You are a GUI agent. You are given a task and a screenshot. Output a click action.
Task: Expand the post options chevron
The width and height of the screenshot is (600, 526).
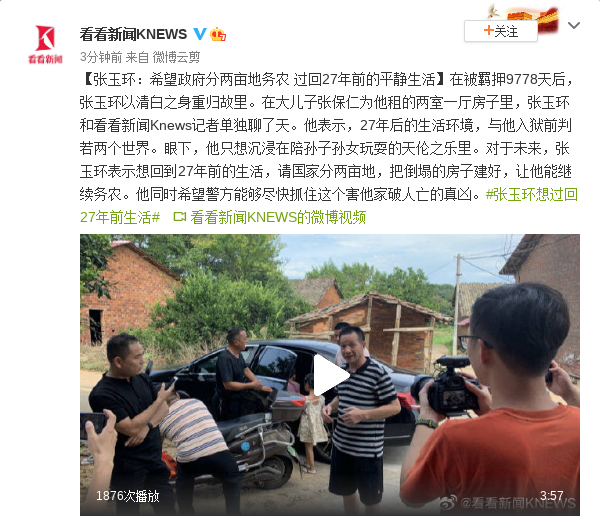574,26
